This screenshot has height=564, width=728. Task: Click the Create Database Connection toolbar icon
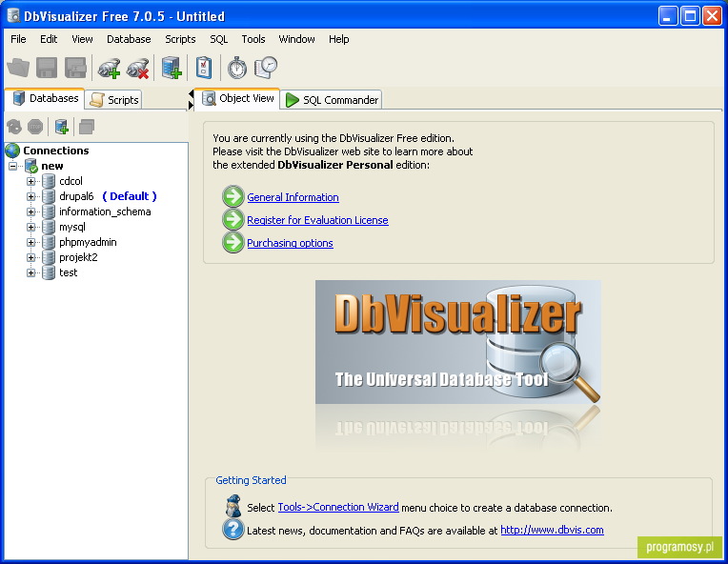(172, 68)
